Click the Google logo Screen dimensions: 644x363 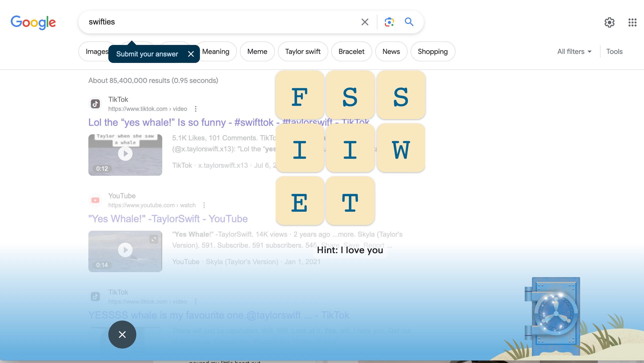tap(33, 22)
